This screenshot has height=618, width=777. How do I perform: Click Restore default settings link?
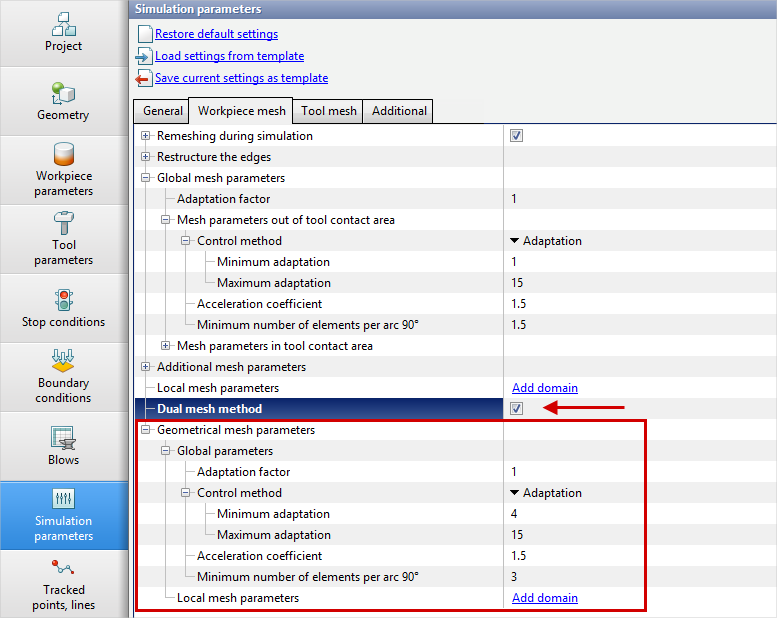(x=216, y=34)
